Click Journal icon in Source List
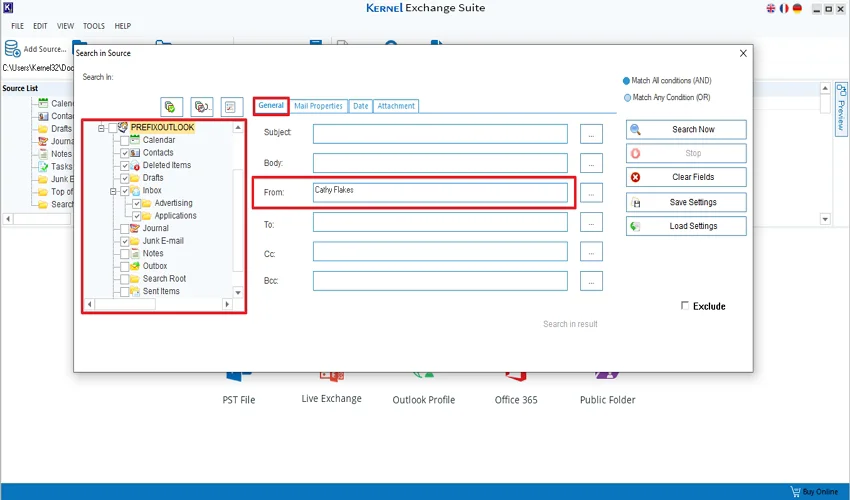The width and height of the screenshot is (850, 500). [43, 141]
